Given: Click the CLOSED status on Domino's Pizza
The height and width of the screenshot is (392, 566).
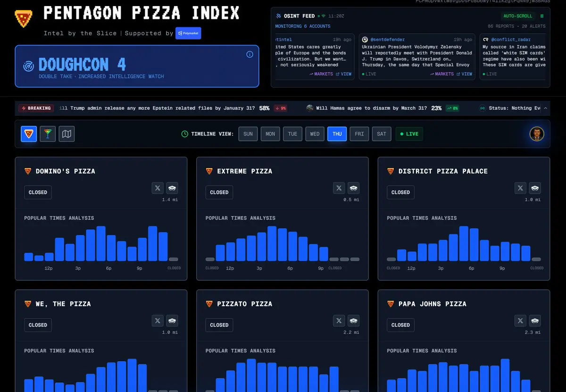Looking at the screenshot, I should [x=38, y=192].
